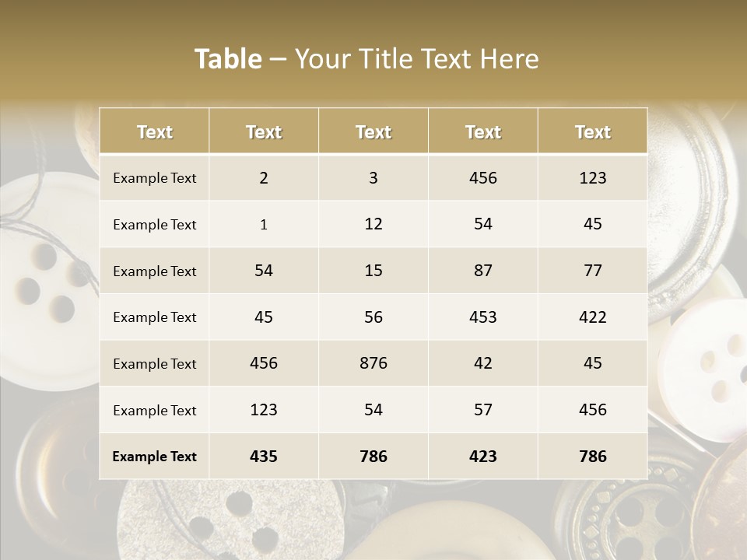Select the cell showing 15

click(373, 271)
